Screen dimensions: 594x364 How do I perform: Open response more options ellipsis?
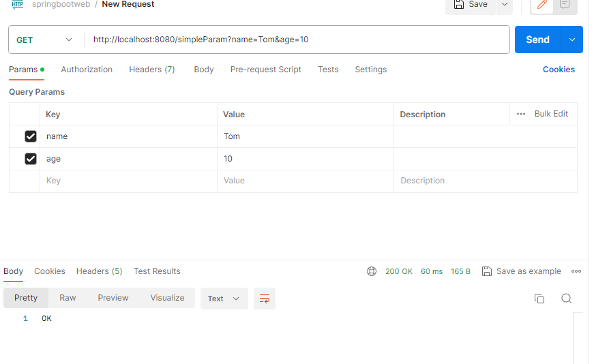(x=576, y=271)
